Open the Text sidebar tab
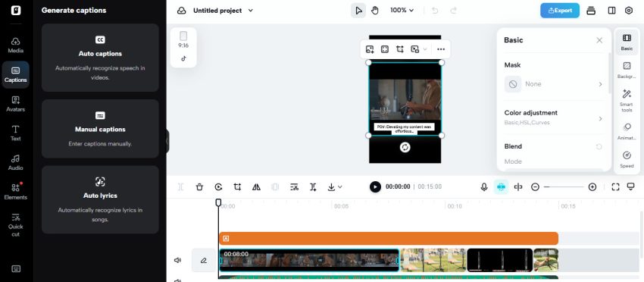Viewport: 644px width, 282px height. coord(16,133)
